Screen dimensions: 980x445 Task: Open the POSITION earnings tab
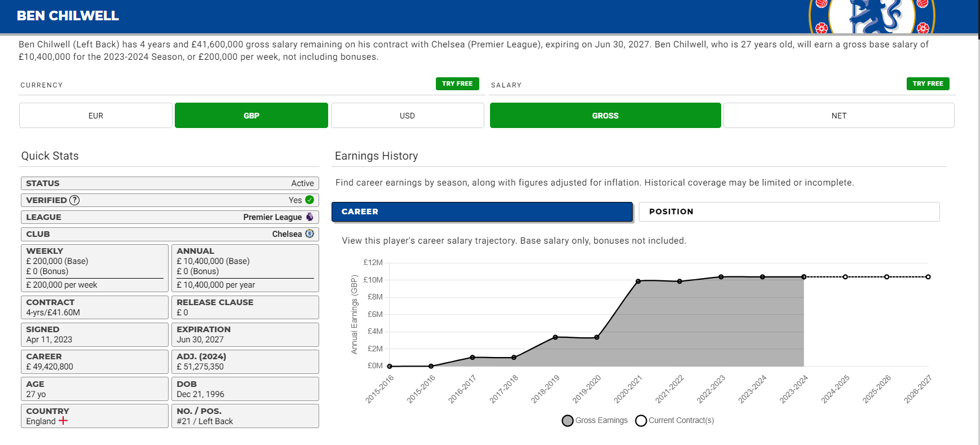[x=789, y=212]
